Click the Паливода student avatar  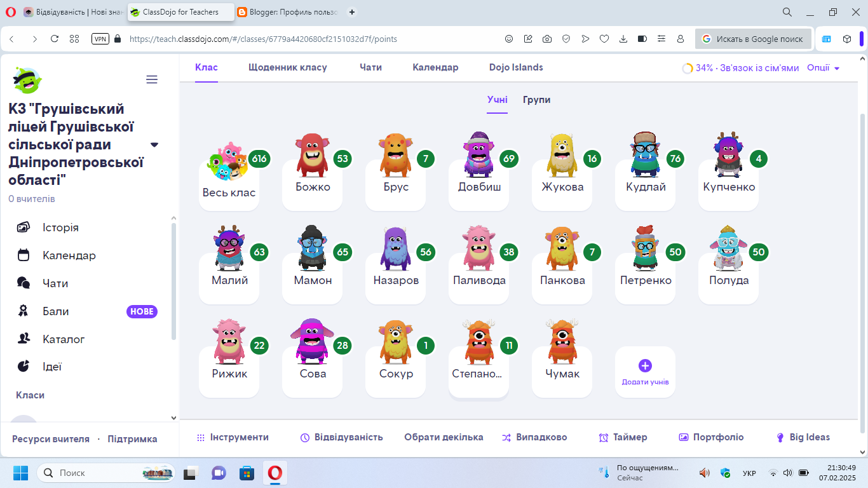479,248
